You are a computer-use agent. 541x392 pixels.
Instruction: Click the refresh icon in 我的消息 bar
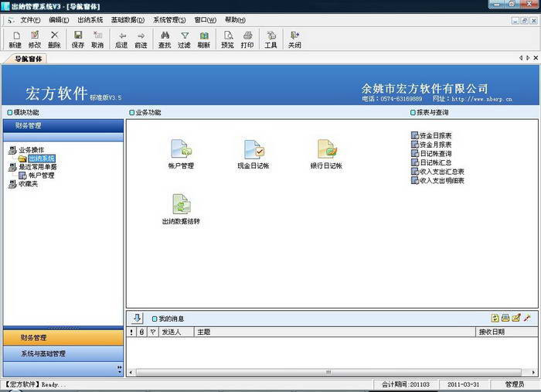[x=495, y=318]
